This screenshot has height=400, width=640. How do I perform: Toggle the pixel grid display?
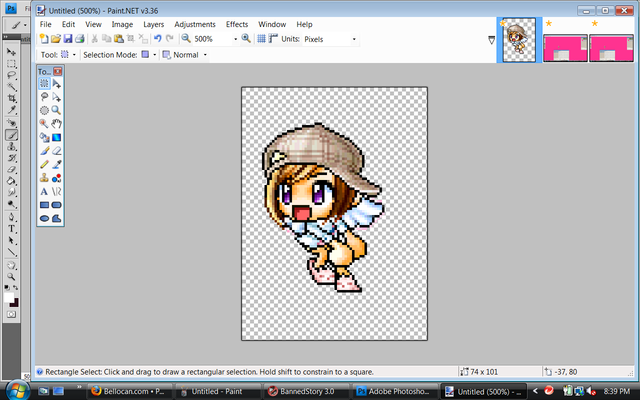tap(261, 39)
